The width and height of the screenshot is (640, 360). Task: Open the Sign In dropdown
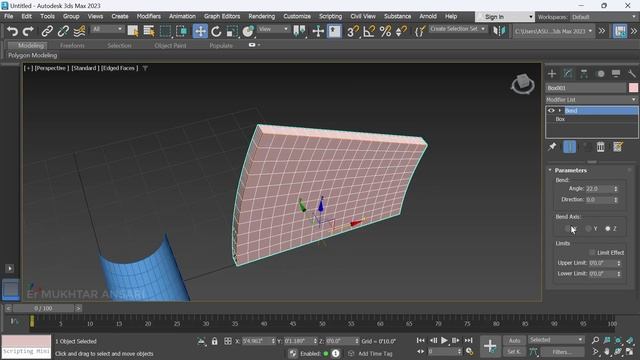(x=505, y=17)
